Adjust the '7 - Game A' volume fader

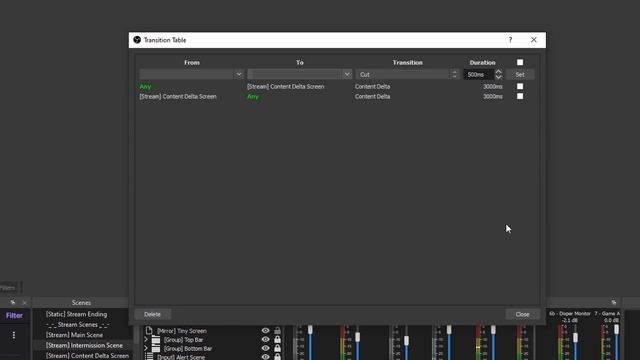click(x=616, y=329)
